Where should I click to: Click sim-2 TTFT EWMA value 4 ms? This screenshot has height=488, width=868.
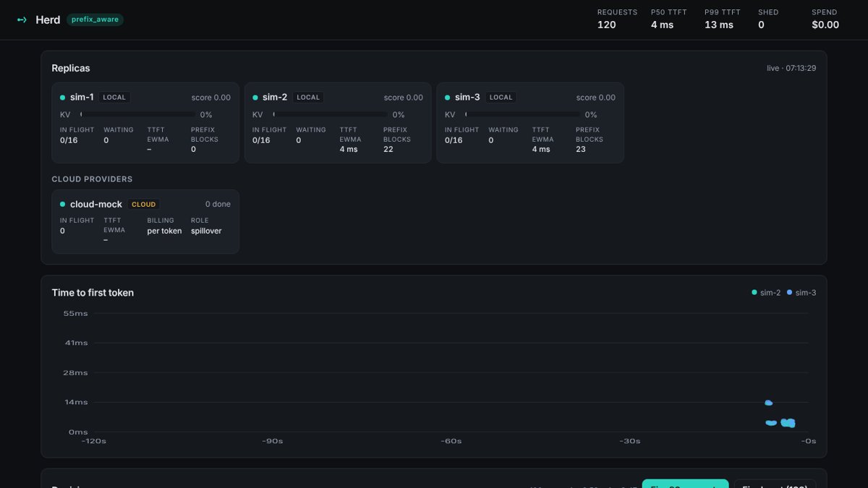[349, 150]
